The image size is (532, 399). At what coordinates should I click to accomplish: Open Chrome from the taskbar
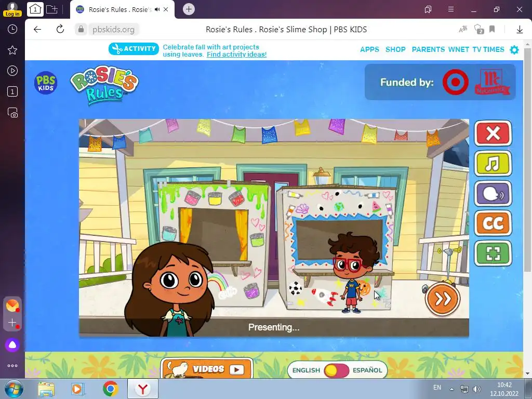point(110,389)
